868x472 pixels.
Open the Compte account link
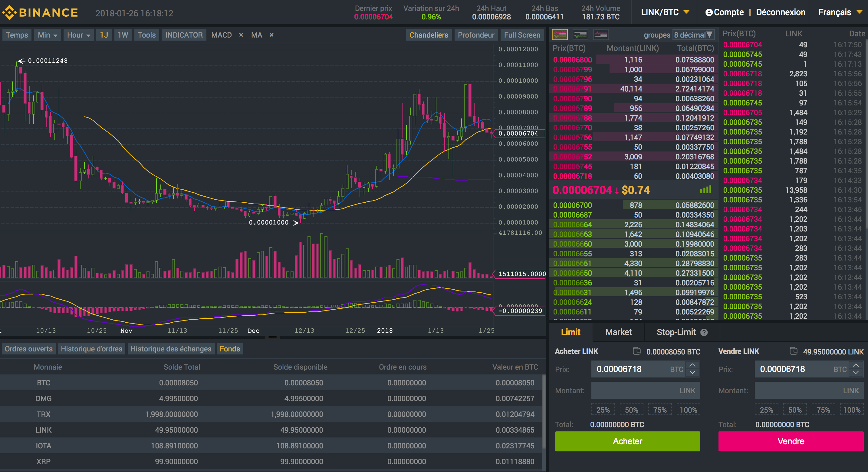coord(725,12)
